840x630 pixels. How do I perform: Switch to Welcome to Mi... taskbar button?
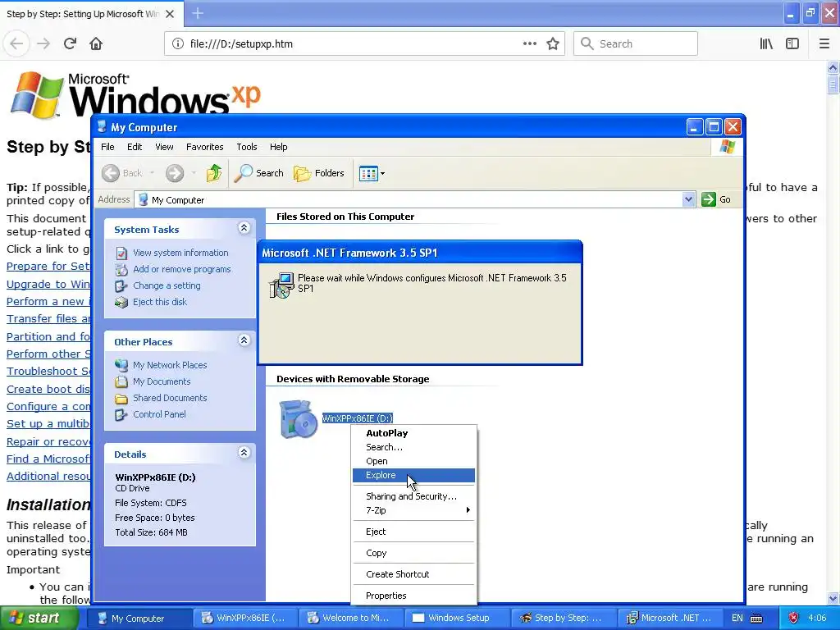tap(351, 619)
